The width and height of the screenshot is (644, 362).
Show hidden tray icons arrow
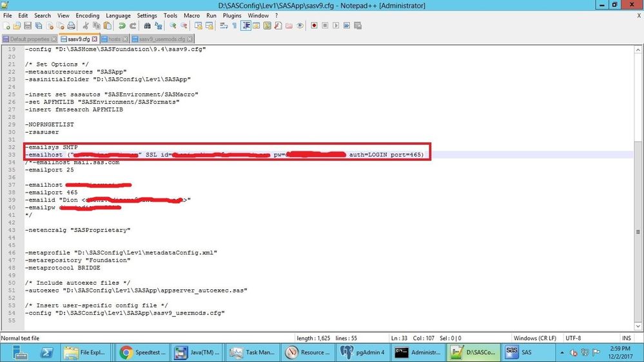click(x=562, y=352)
